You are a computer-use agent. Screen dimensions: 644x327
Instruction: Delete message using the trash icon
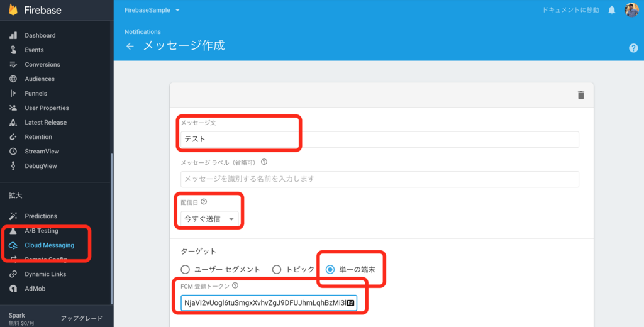[580, 95]
